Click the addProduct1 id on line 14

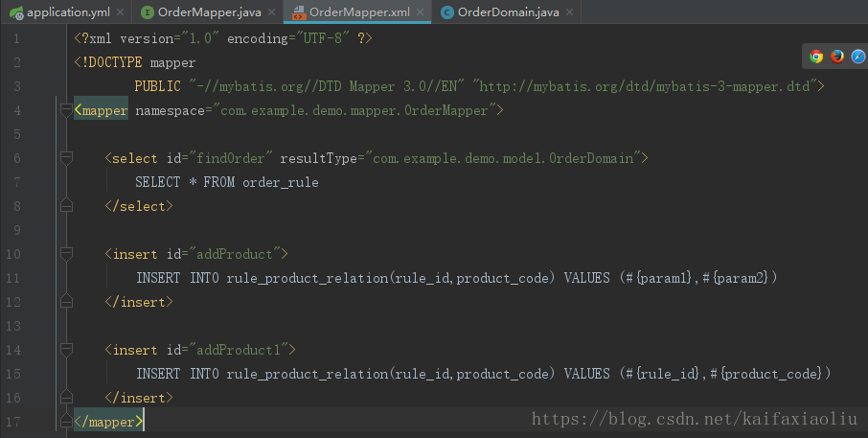239,350
